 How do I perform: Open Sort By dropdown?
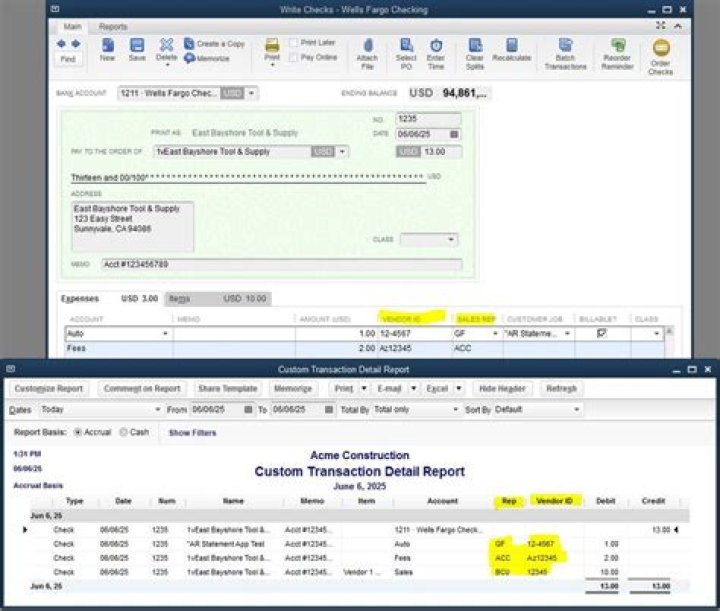click(x=577, y=409)
